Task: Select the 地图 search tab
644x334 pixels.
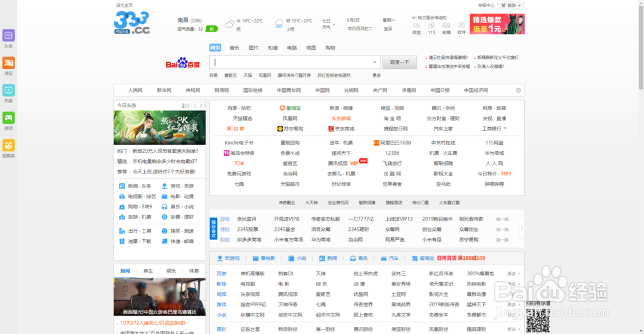Action: [x=311, y=48]
